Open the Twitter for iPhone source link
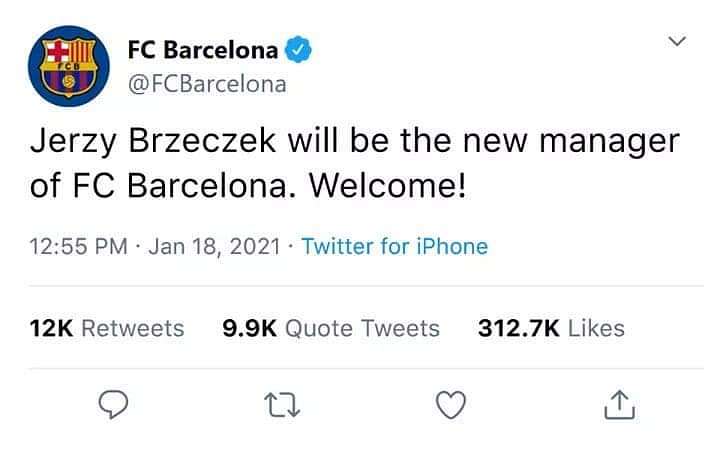Image resolution: width=720 pixels, height=475 pixels. [394, 247]
